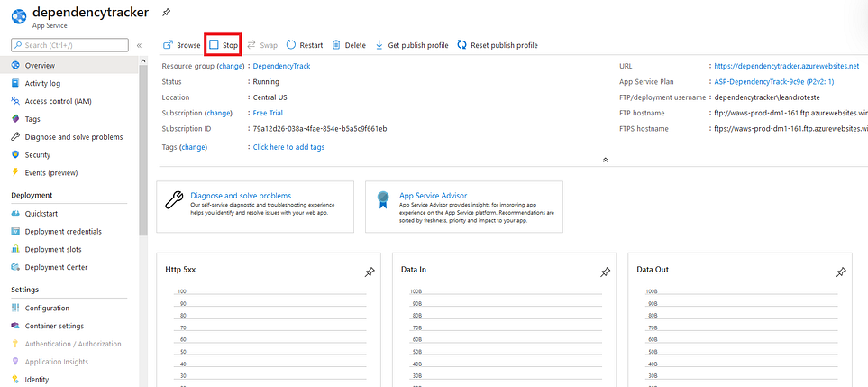Click the Container settings icon
Image resolution: width=868 pixels, height=387 pixels.
[x=15, y=326]
